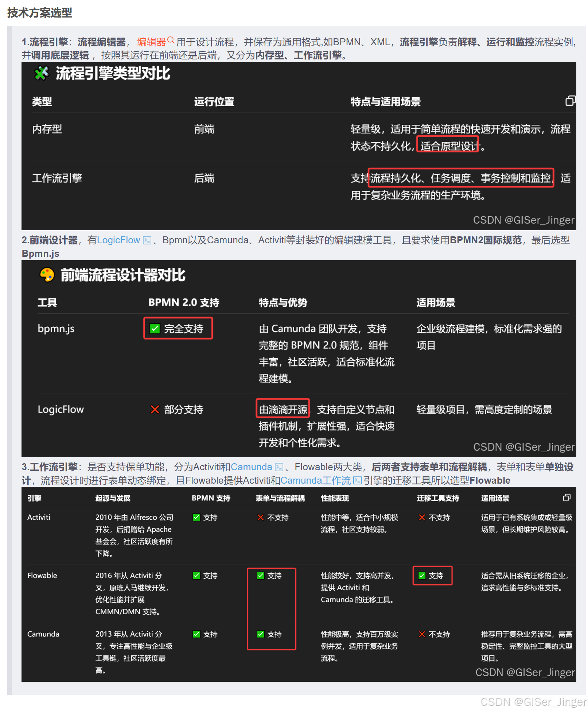Image resolution: width=588 pixels, height=712 pixels.
Task: Click the red X beside 部分支持
Action: pyautogui.click(x=155, y=409)
